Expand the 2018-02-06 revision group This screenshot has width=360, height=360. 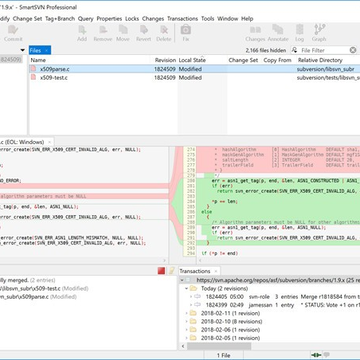187,330
